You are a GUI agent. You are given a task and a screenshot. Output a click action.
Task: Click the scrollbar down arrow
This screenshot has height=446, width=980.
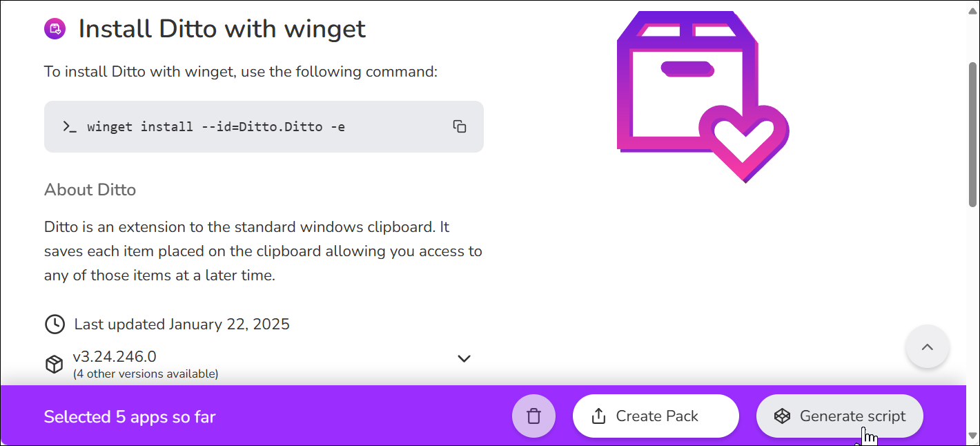(x=972, y=436)
